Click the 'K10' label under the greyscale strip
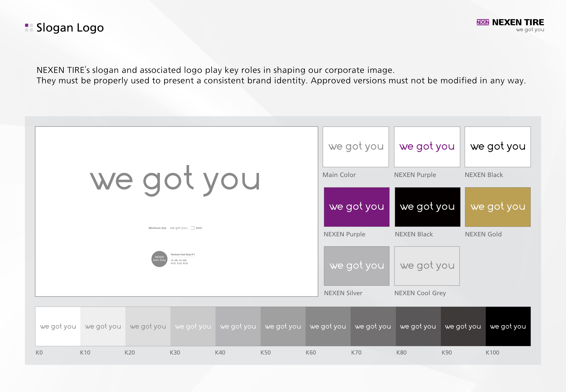This screenshot has height=392, width=566. coord(85,352)
